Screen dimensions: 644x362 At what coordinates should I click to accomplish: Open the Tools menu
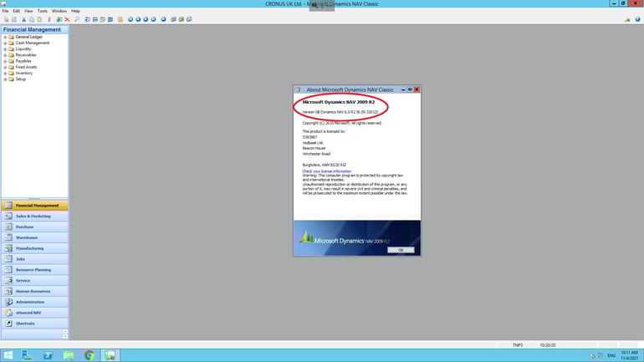pyautogui.click(x=42, y=11)
